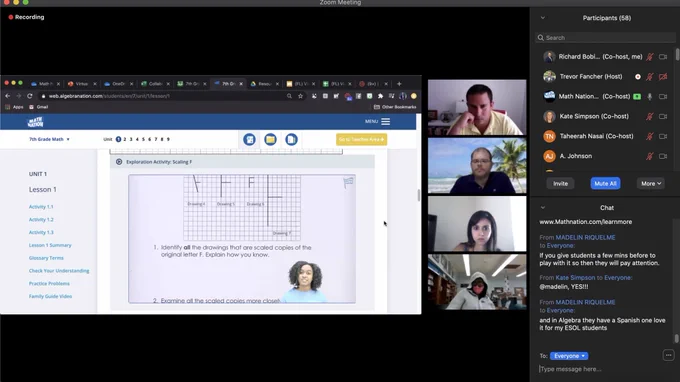This screenshot has width=680, height=382.
Task: Click the browser extensions puzzle icon
Action: coord(380,96)
